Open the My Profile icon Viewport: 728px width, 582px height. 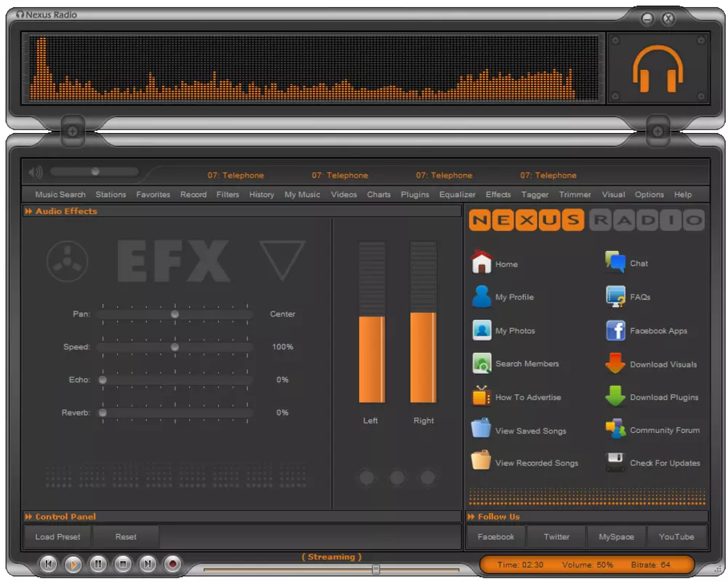tap(481, 296)
